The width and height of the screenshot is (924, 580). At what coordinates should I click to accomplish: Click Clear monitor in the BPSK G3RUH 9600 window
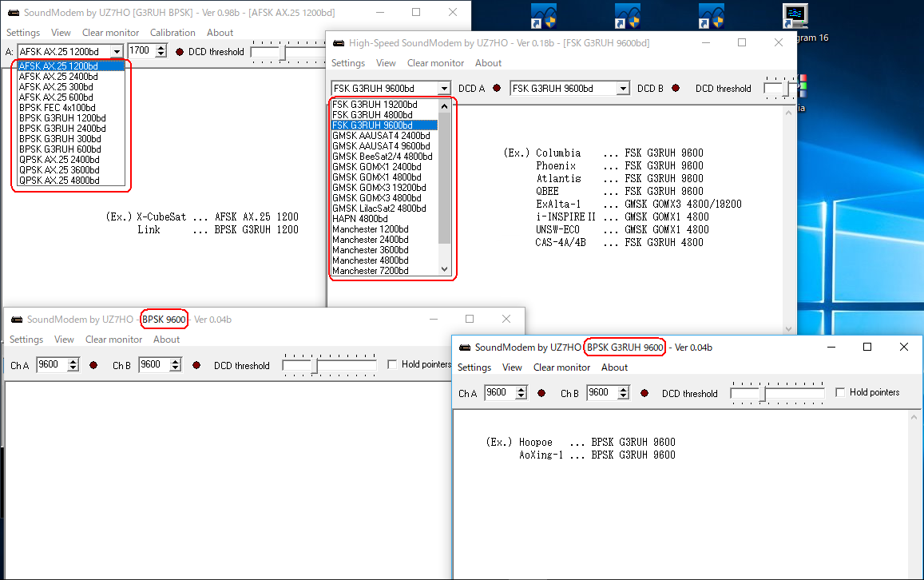pos(561,367)
